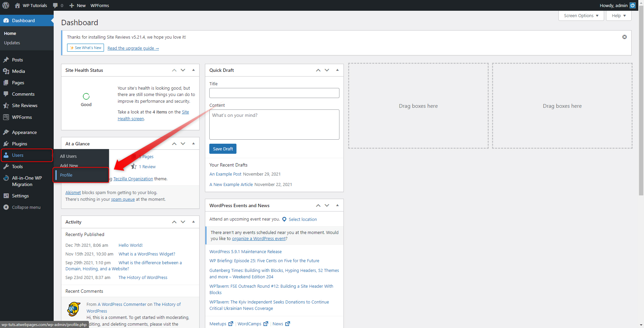Move Quick Draft box down
The width and height of the screenshot is (644, 328).
coord(327,70)
